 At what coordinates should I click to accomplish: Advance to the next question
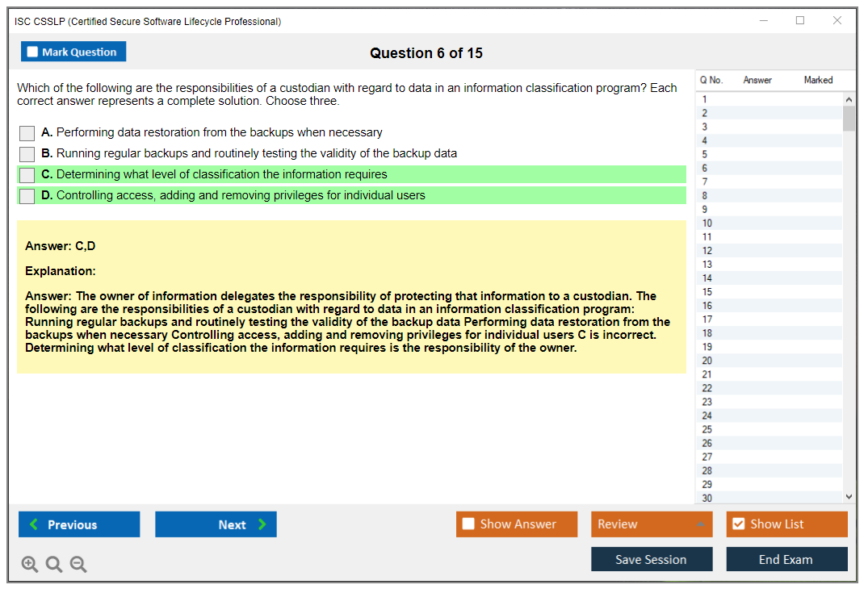coord(216,524)
